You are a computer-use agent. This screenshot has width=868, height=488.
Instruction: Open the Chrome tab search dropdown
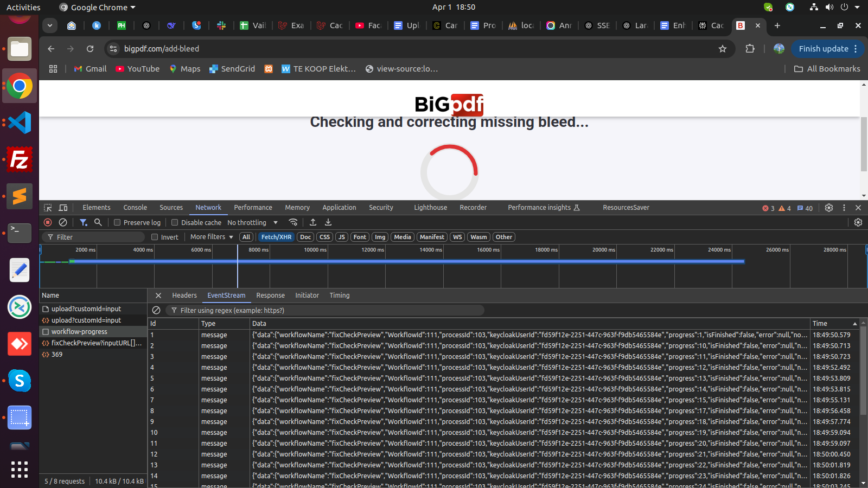click(50, 25)
